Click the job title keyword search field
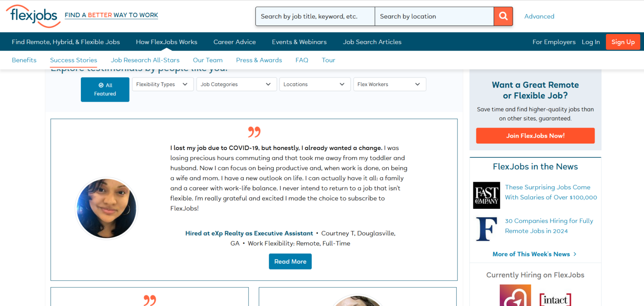This screenshot has width=644, height=306. [x=315, y=16]
